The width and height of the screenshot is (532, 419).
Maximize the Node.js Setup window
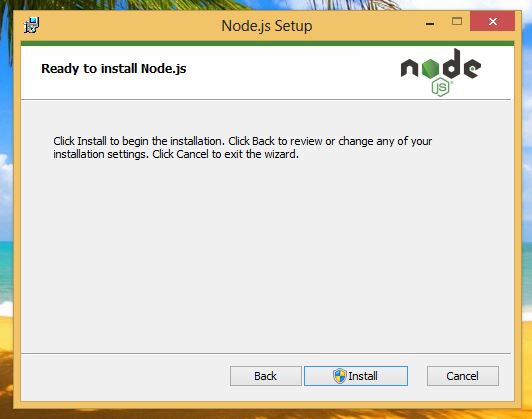(457, 21)
